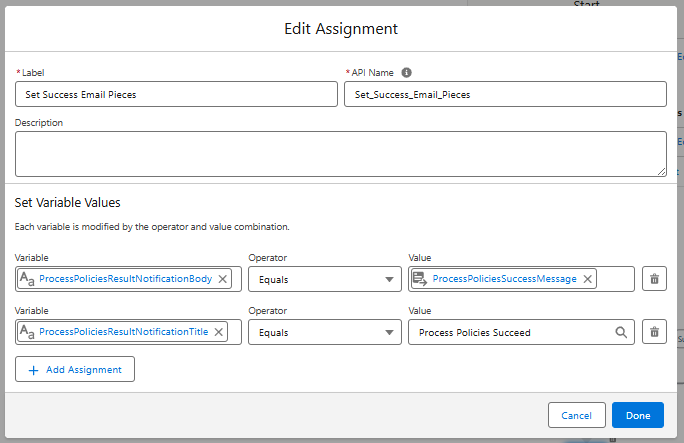Remove ProcessPoliciesResultNotificationTitle variable with its X
Viewport: 684px width, 443px height.
[x=219, y=332]
